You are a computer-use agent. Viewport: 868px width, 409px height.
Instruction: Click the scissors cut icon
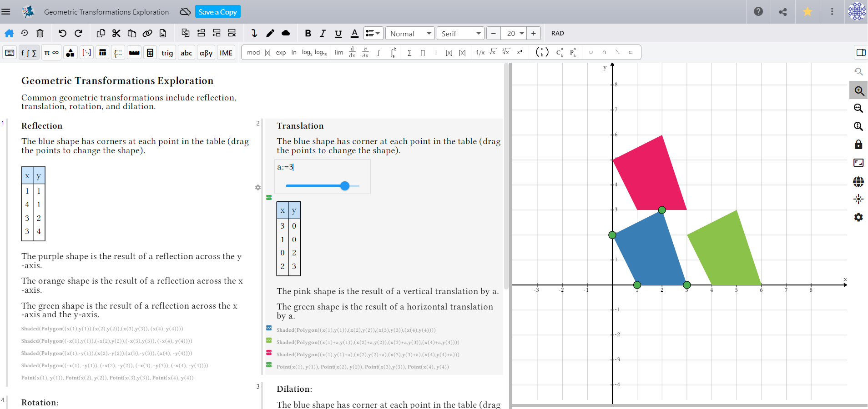(116, 33)
